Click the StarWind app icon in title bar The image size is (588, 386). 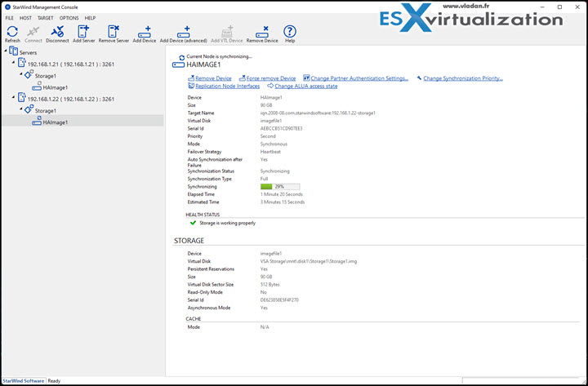tap(7, 7)
